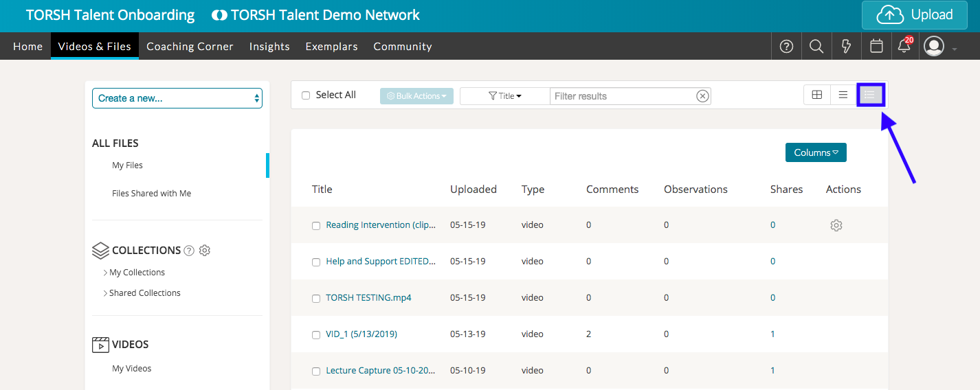Open the lightning bolt activity icon
This screenshot has height=390, width=980.
[847, 47]
